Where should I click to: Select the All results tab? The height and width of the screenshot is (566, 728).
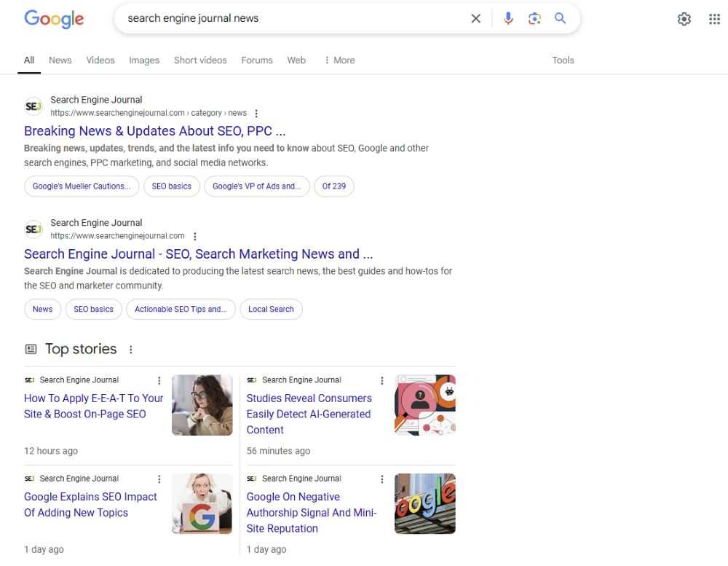point(29,60)
